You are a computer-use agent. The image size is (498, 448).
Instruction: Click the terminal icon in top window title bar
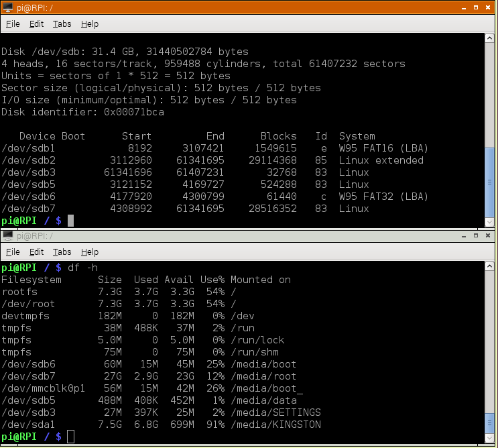(x=9, y=7)
